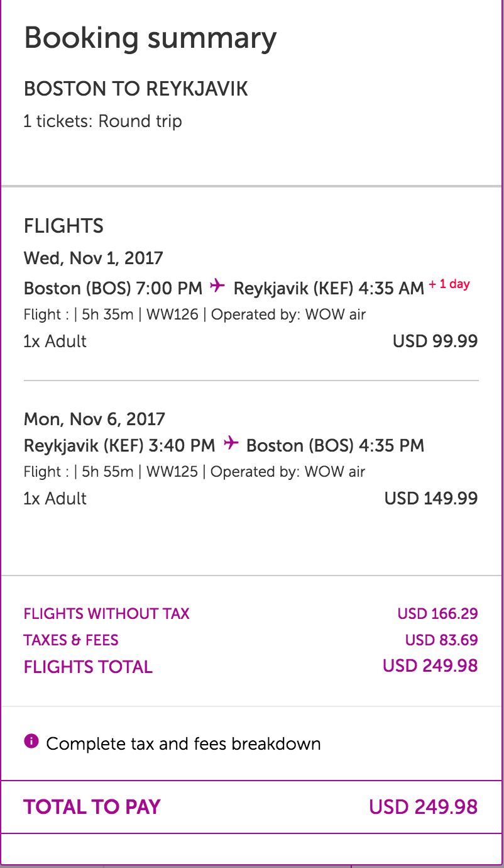Click the 1 tickets: Round trip text

tap(102, 121)
